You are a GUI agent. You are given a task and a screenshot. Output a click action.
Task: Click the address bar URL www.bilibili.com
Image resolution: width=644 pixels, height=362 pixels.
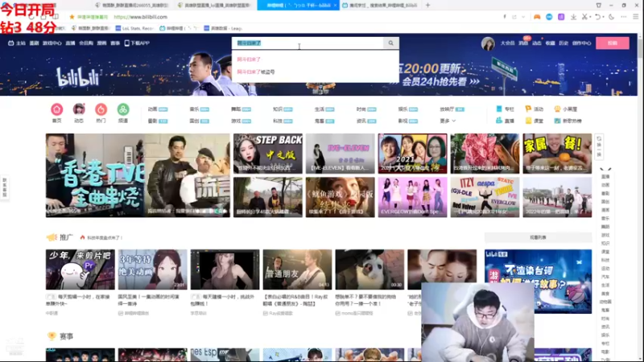[140, 17]
